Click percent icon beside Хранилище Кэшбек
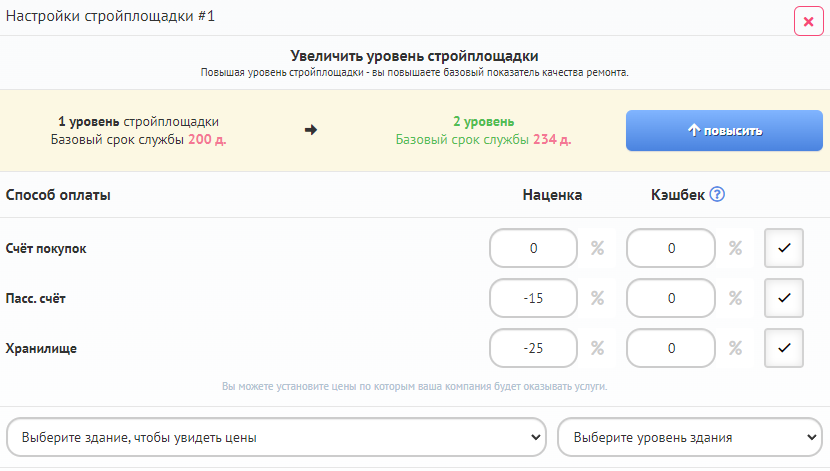The image size is (830, 471). click(735, 348)
